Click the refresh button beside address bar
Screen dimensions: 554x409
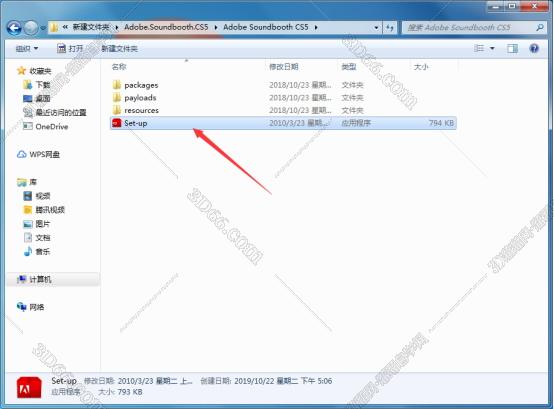[390, 28]
